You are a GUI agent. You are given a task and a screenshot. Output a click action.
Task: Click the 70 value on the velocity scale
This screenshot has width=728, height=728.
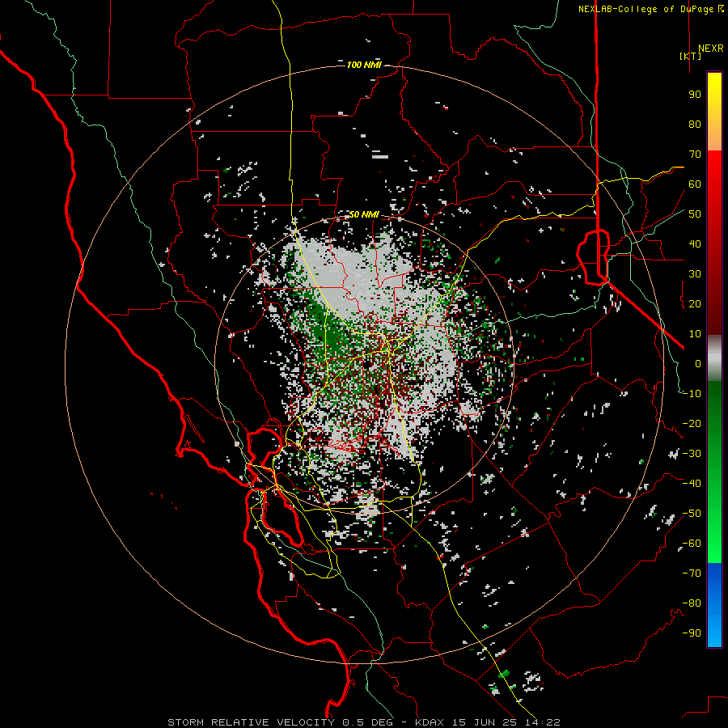point(695,154)
